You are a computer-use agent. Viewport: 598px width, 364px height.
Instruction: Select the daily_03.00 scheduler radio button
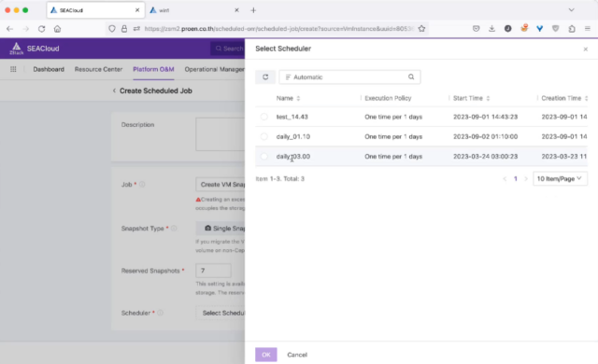tap(263, 156)
